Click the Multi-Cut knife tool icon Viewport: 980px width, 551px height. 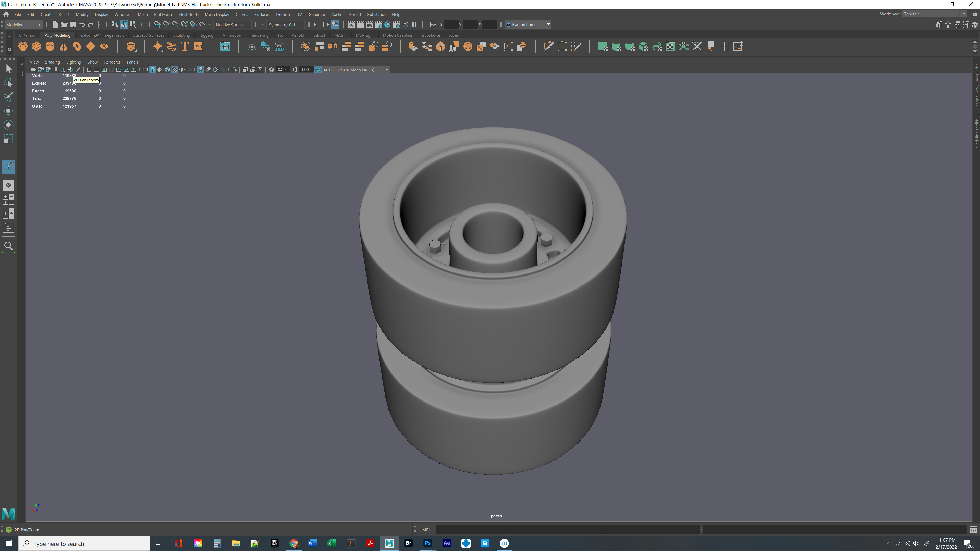pyautogui.click(x=548, y=46)
